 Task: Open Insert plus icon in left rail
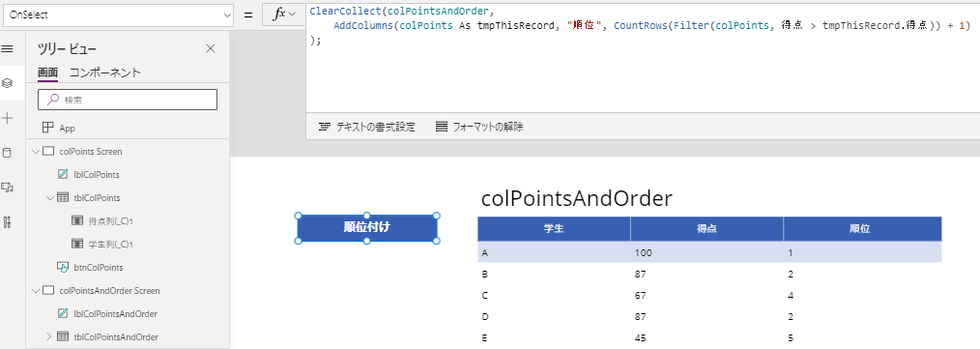8,118
